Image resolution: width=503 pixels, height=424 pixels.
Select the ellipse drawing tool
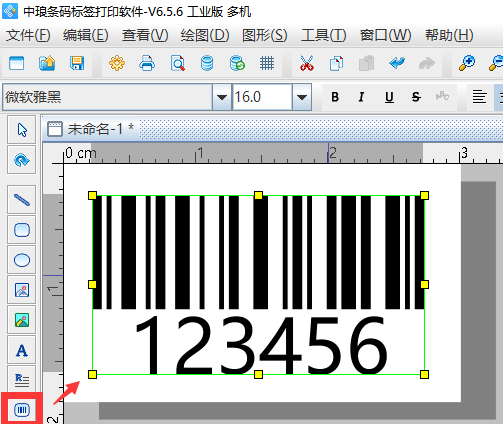[22, 260]
